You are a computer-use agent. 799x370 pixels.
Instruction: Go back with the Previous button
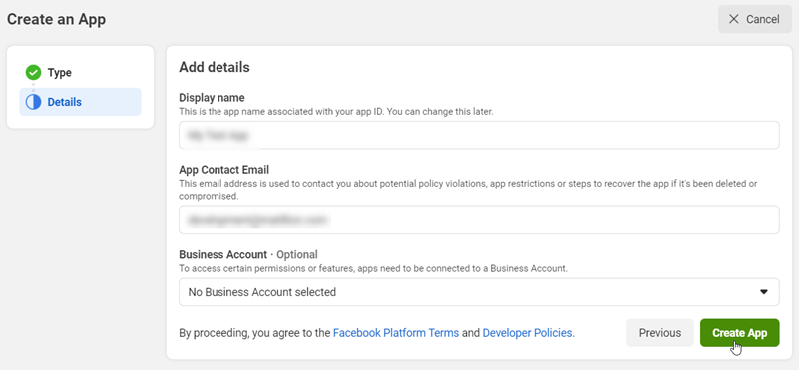point(659,333)
